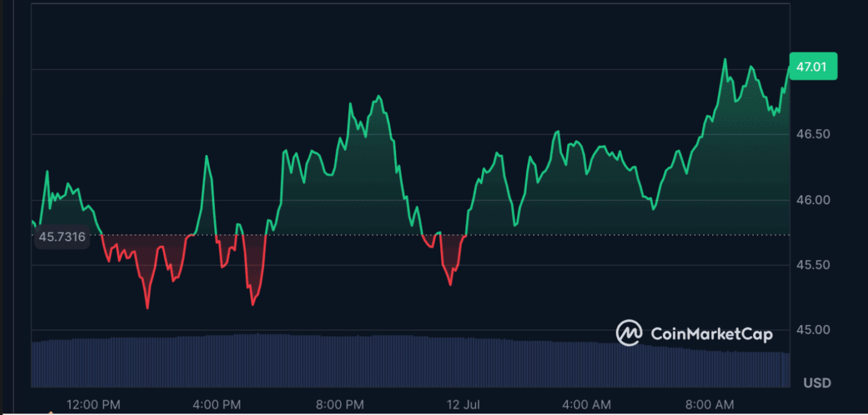This screenshot has height=415, width=868.
Task: Select the 46.00 price axis label
Action: tap(813, 200)
